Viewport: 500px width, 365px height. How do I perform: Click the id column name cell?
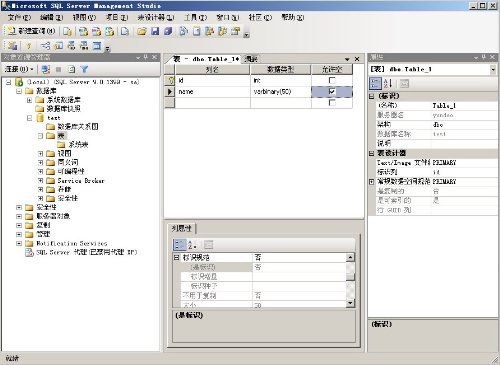pos(213,80)
